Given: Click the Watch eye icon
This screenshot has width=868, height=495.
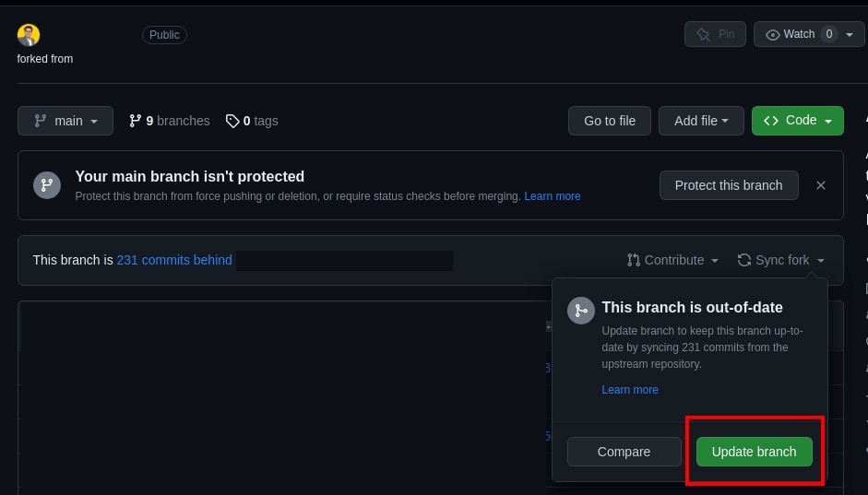Looking at the screenshot, I should pos(773,35).
